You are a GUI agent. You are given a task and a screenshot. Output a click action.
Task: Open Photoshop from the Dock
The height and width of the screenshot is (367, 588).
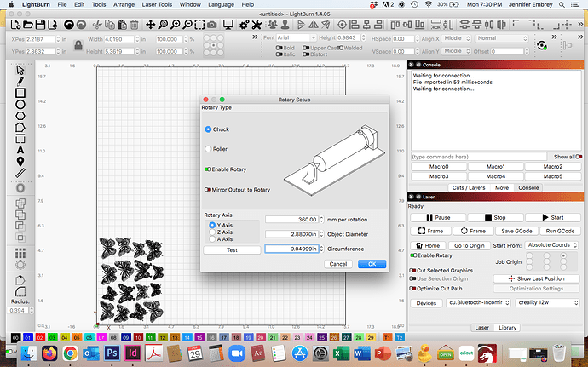(x=112, y=353)
